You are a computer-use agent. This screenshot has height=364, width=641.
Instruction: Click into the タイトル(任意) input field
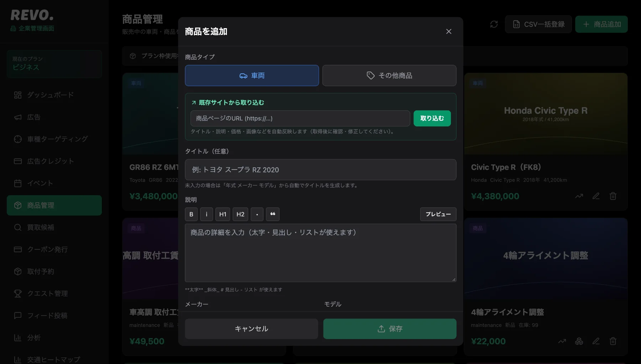coord(320,170)
